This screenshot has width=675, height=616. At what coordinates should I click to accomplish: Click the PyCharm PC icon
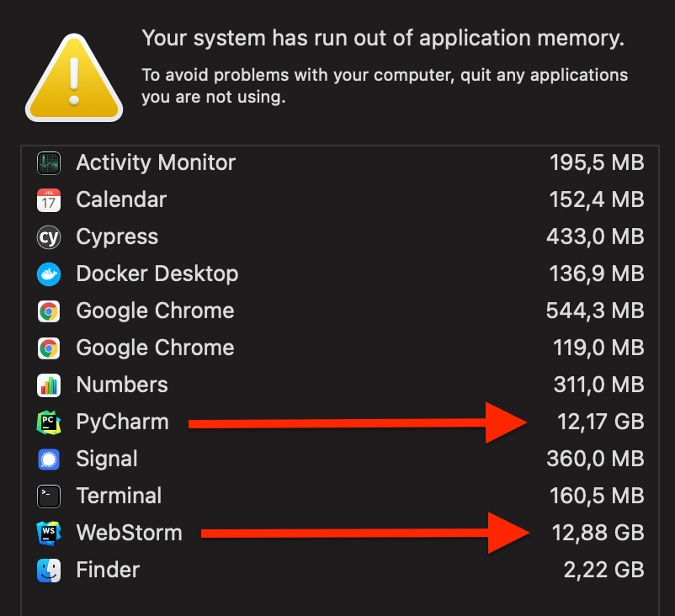49,422
